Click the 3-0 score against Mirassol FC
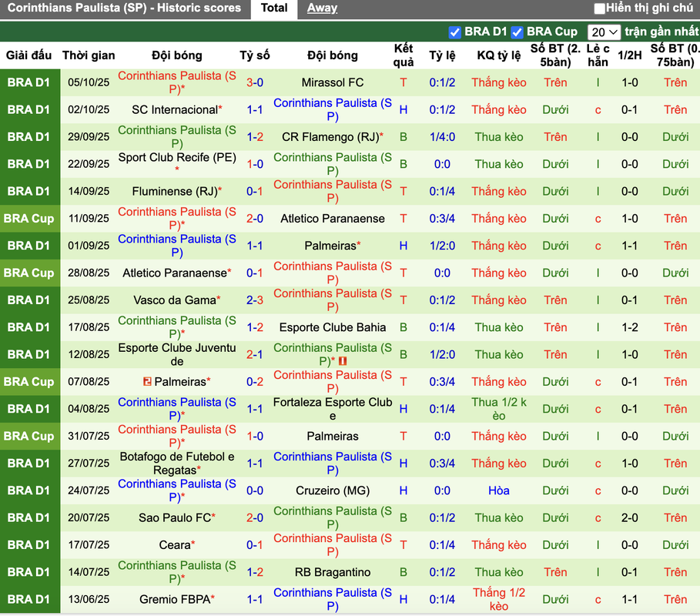The image size is (700, 616). [255, 82]
